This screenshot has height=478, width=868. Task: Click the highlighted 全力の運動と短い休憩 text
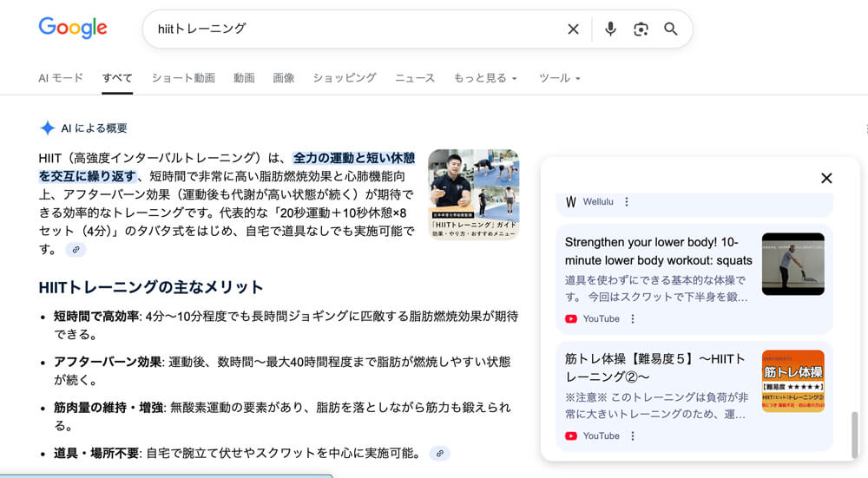click(x=354, y=158)
